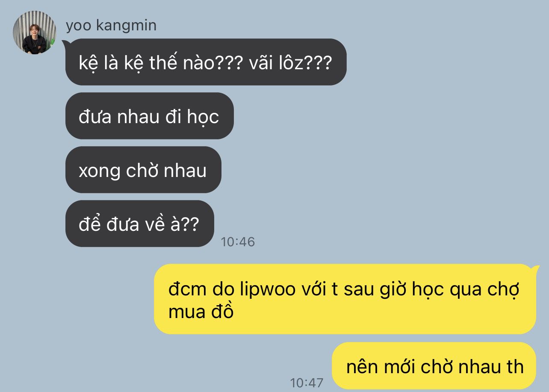This screenshot has width=549, height=392.
Task: Select the message "kệ là kệ thế nào??? vãi lôz???"
Action: (206, 62)
